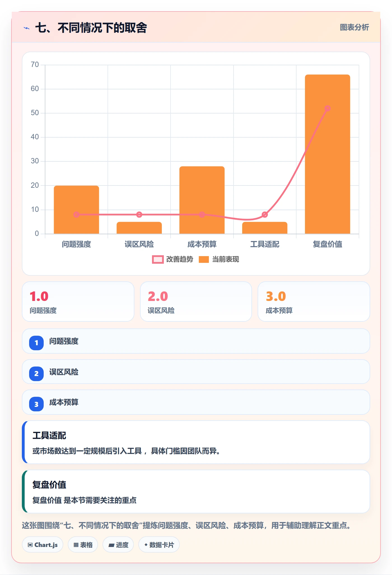Select the Chart.js tag chip
Image resolution: width=392 pixels, height=575 pixels.
click(43, 545)
